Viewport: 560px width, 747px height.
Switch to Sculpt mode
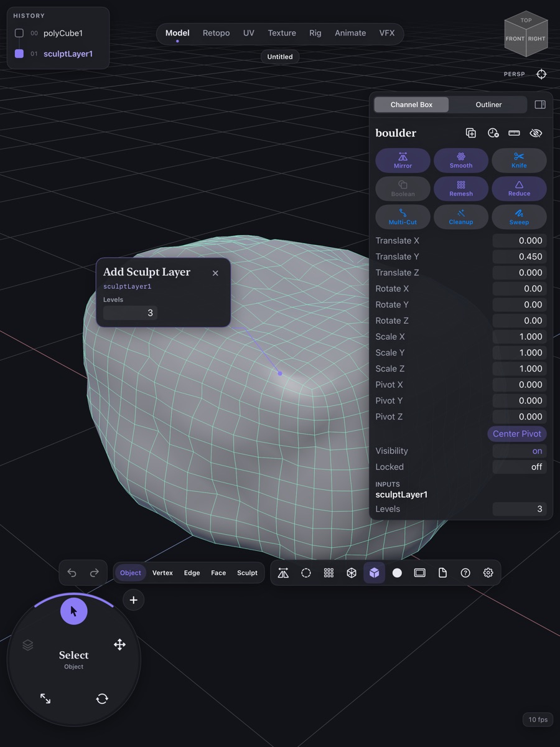247,573
